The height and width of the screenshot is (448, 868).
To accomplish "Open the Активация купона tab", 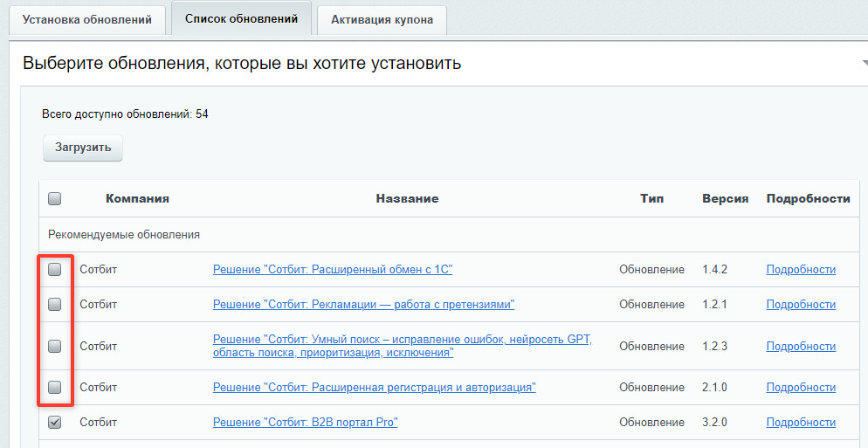I will pos(382,20).
